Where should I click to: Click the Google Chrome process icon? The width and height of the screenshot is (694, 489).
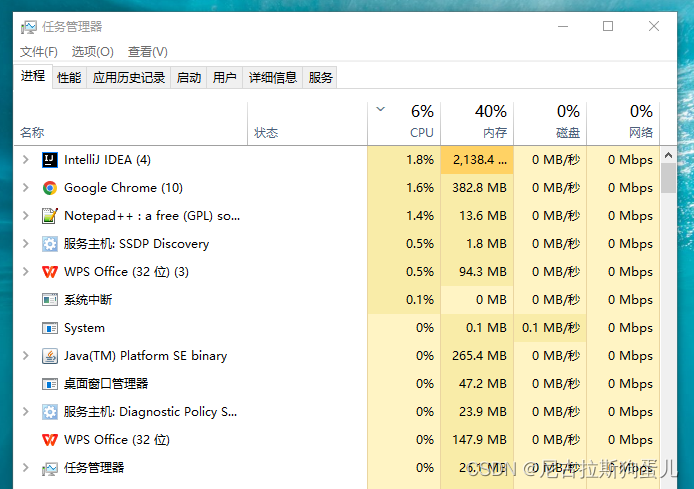coord(50,188)
